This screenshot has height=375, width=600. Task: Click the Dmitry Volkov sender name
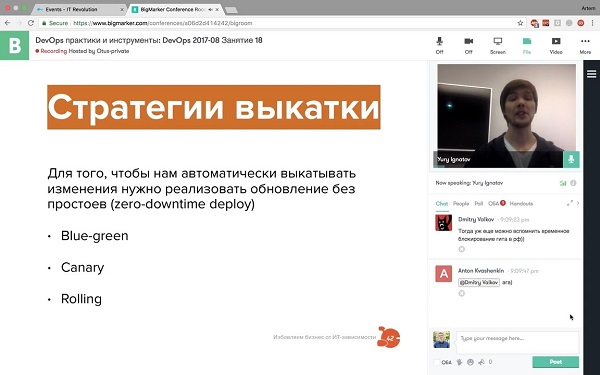(x=476, y=219)
